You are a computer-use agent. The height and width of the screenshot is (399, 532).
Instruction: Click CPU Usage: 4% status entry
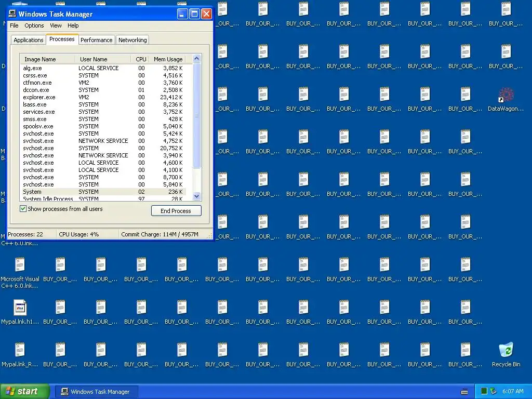(x=79, y=234)
